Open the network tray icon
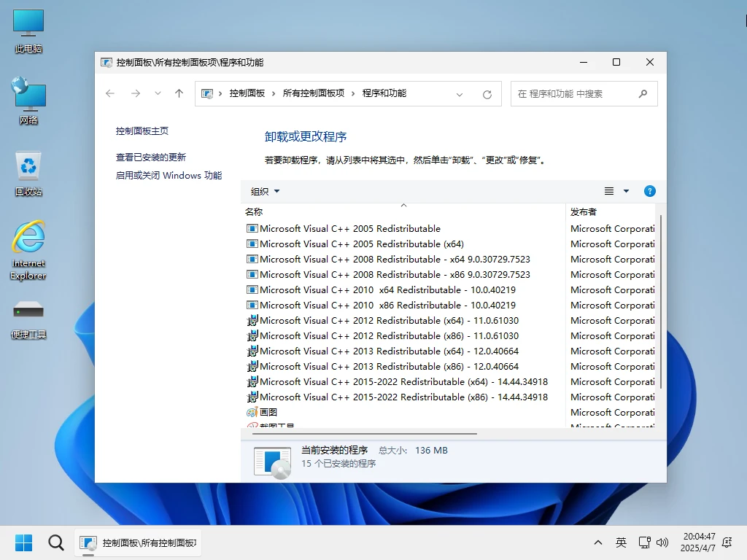Image resolution: width=747 pixels, height=560 pixels. [644, 542]
